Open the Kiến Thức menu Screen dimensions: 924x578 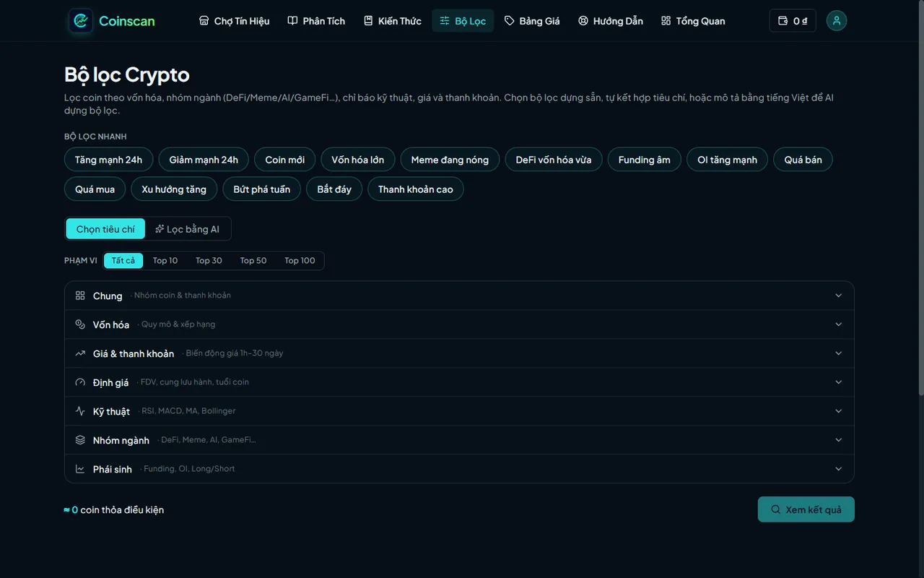click(x=393, y=21)
